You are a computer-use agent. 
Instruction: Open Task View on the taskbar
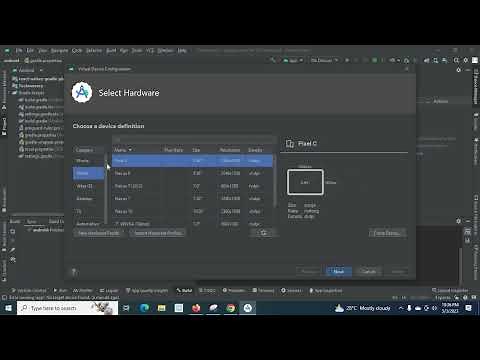click(126, 308)
